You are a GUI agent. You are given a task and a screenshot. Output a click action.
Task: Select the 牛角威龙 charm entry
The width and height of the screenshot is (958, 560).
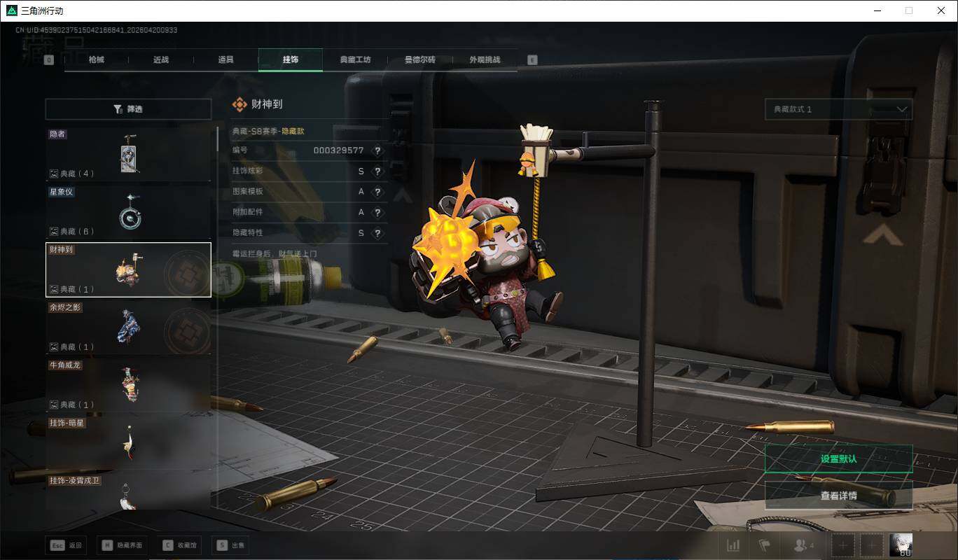128,385
